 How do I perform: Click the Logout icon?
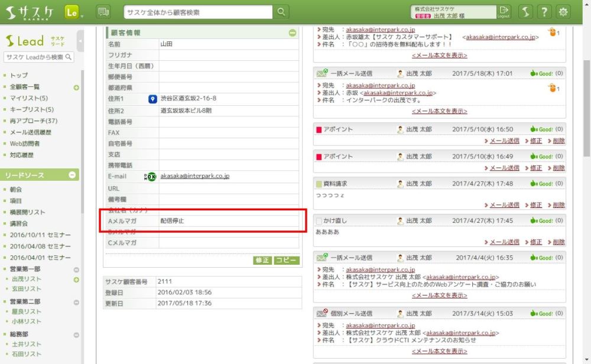pyautogui.click(x=504, y=12)
